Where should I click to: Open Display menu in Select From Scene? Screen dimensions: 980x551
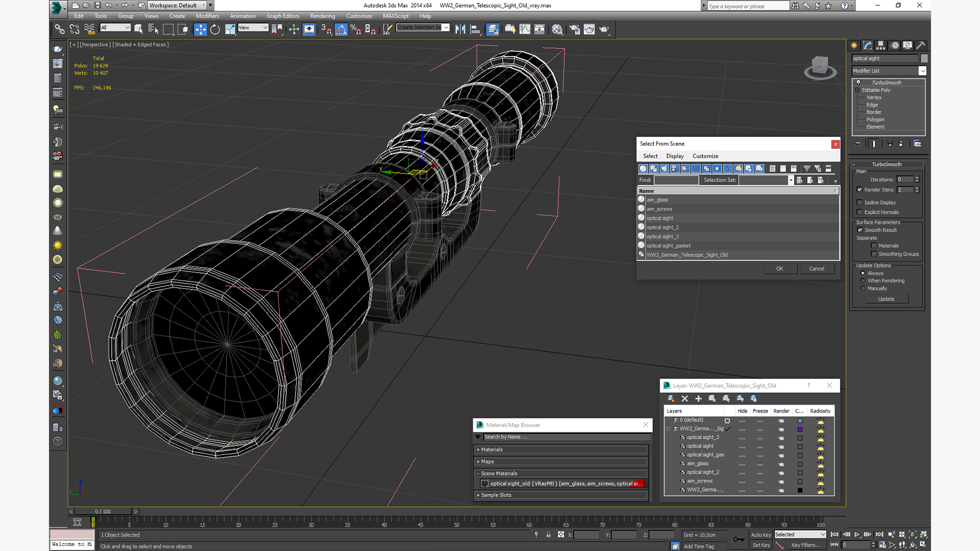(675, 156)
